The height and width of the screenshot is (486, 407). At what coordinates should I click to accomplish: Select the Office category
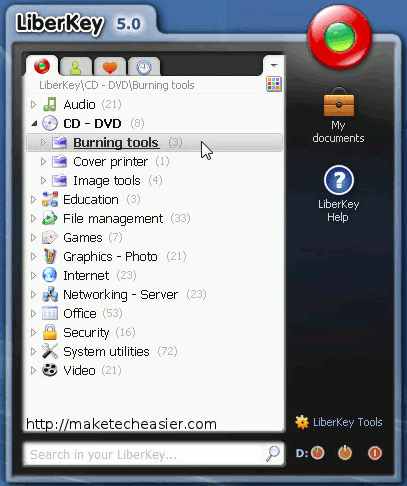pos(80,313)
